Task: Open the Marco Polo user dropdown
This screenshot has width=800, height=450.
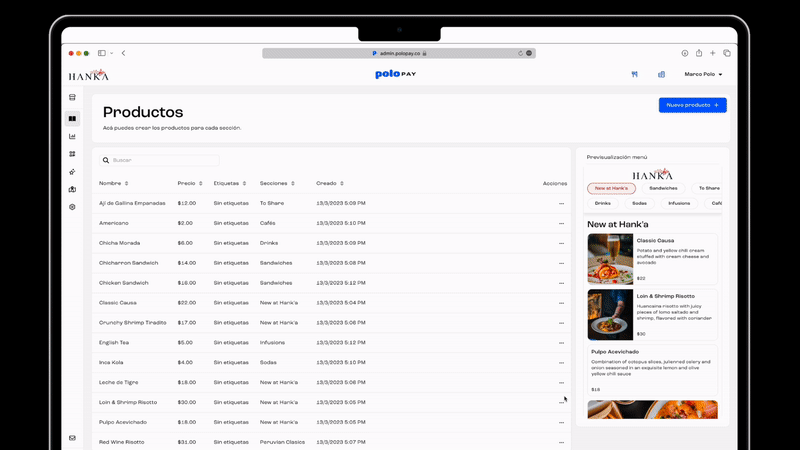Action: pyautogui.click(x=703, y=74)
